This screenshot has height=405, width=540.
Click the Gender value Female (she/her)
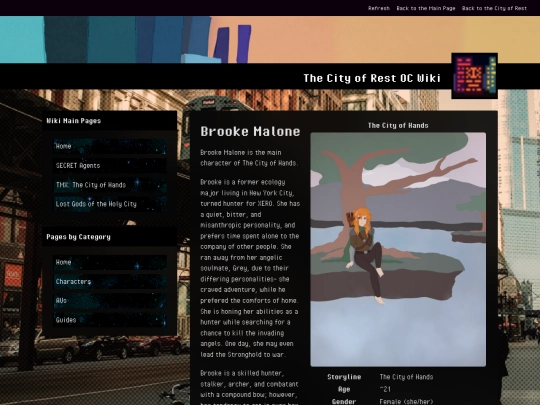406,402
